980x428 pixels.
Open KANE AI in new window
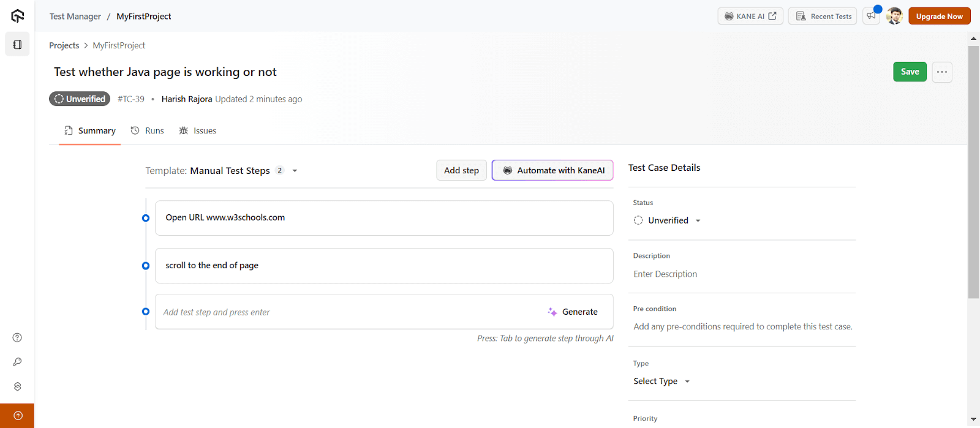click(x=750, y=16)
